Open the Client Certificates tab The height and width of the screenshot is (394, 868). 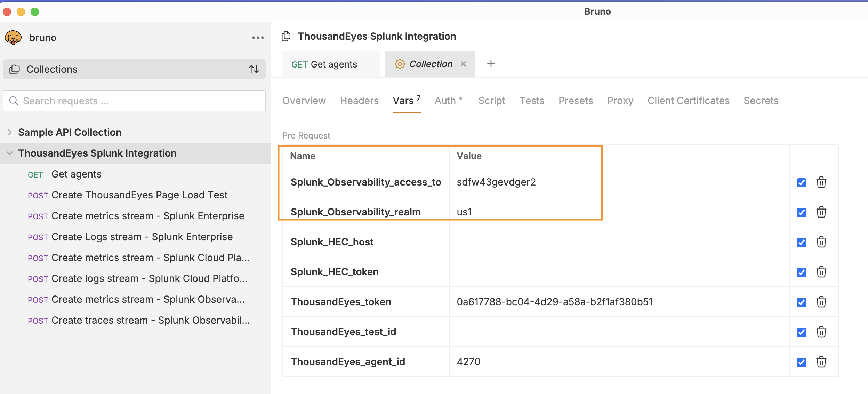coord(688,101)
